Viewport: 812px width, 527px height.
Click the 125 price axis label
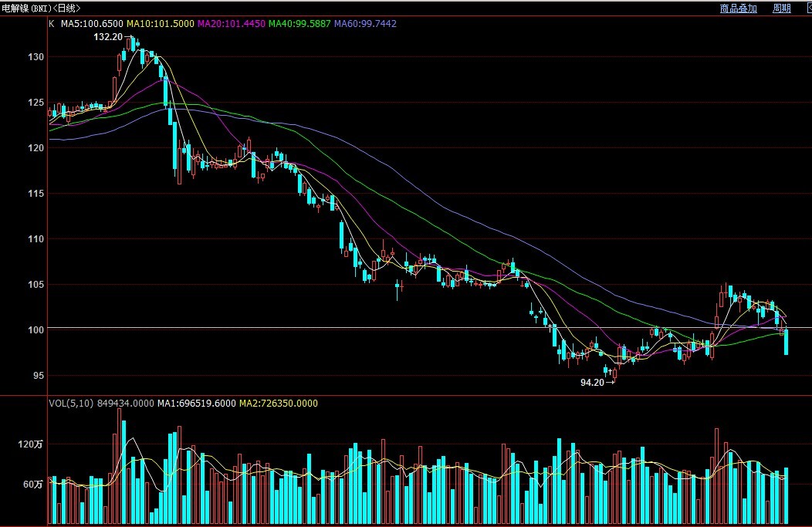coord(36,103)
